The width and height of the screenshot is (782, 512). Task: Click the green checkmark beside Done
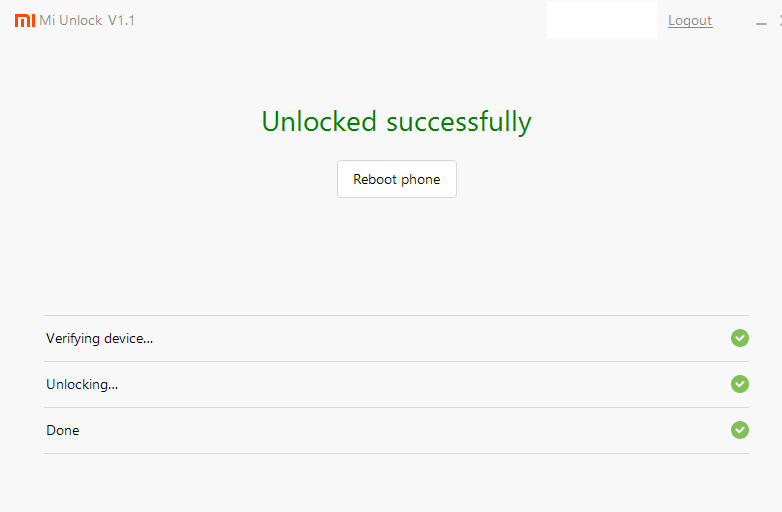740,430
